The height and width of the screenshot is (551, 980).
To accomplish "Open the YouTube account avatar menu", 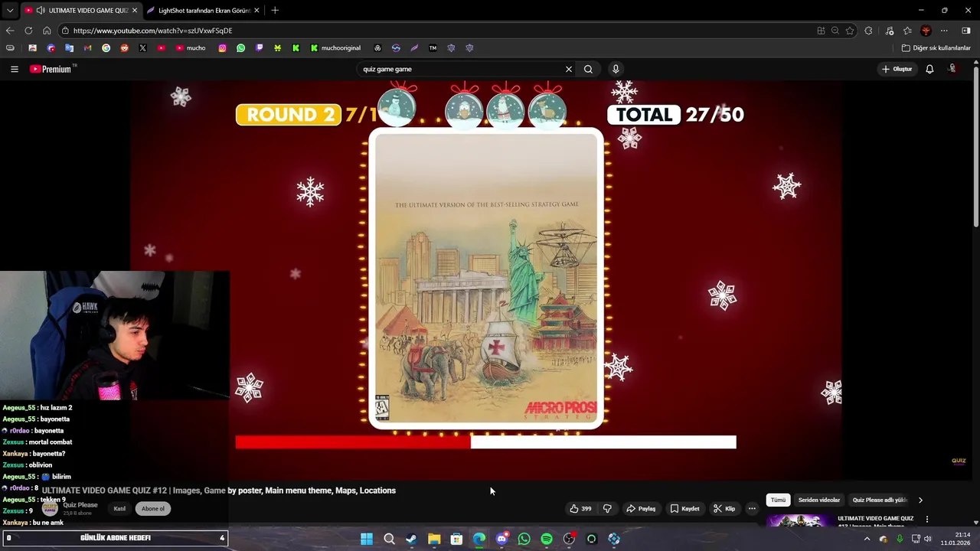I will [952, 69].
